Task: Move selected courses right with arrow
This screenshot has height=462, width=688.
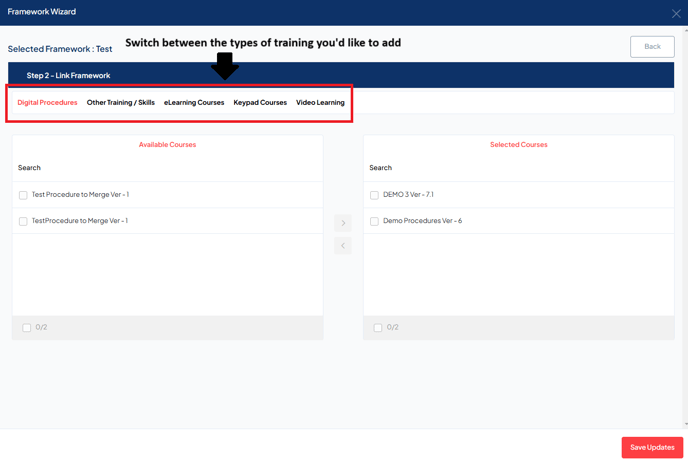Action: [343, 223]
